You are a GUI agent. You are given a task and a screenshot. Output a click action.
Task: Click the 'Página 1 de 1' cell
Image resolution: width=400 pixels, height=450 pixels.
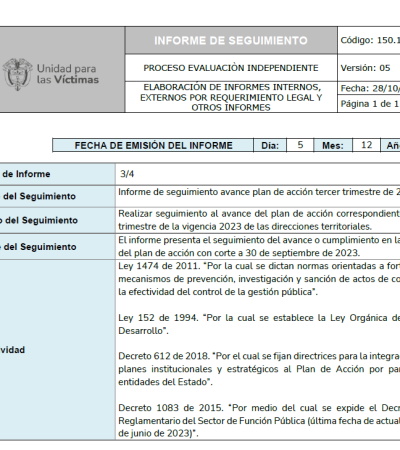click(369, 104)
